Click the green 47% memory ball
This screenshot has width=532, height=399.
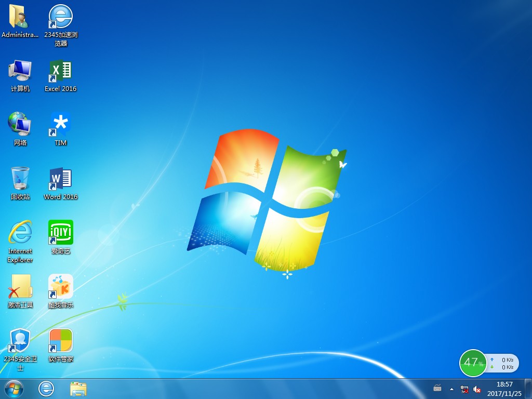(473, 363)
